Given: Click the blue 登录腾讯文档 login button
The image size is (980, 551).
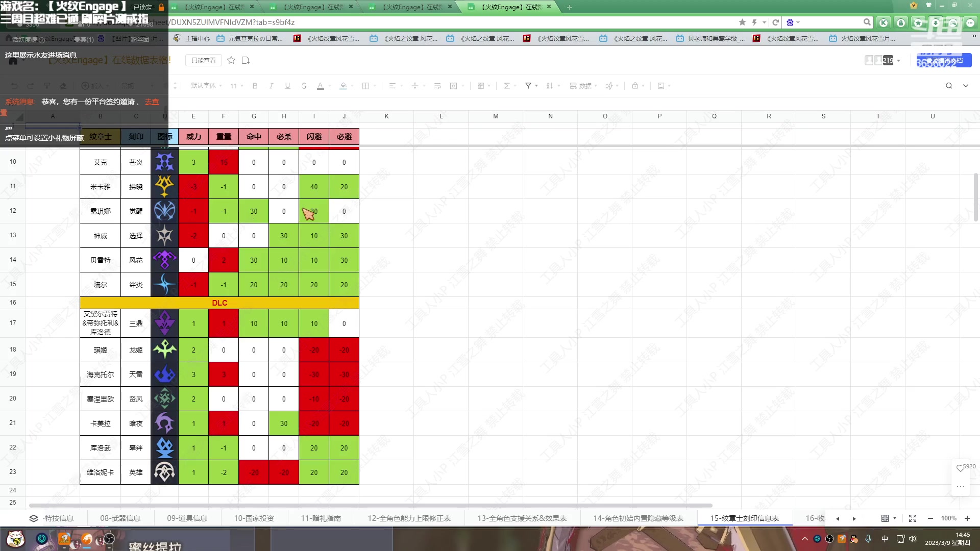Looking at the screenshot, I should click(x=944, y=60).
